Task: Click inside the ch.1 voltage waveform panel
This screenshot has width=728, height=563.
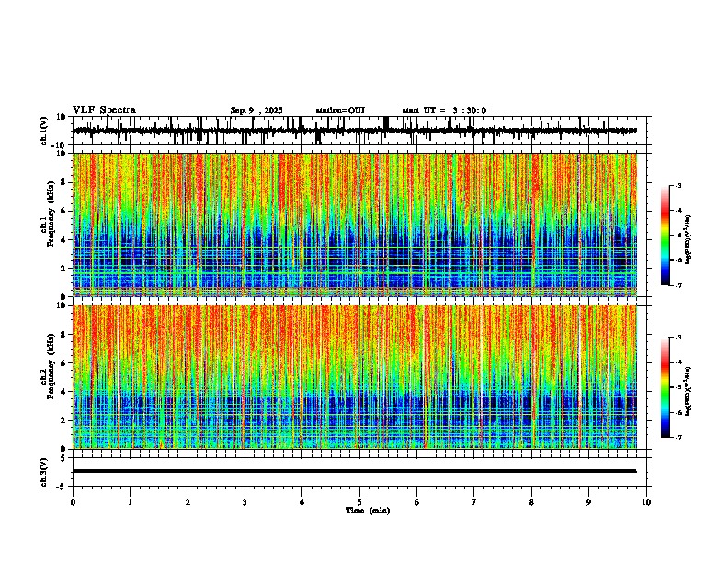Action: (361, 131)
